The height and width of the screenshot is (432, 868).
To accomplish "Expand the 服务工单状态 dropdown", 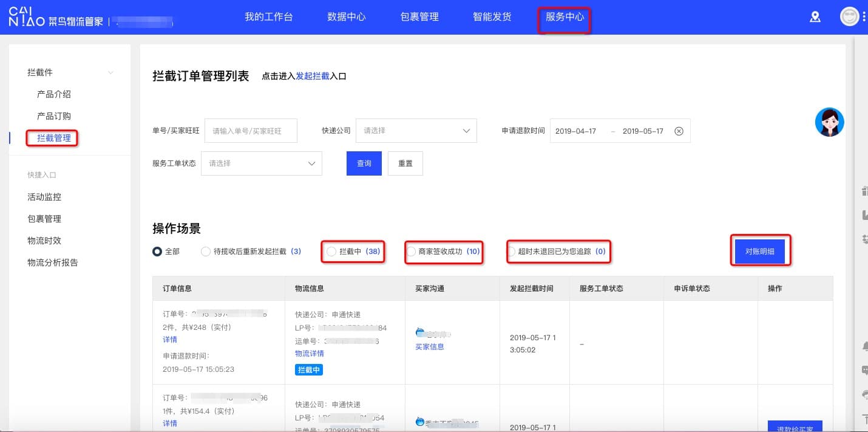I will coord(261,163).
